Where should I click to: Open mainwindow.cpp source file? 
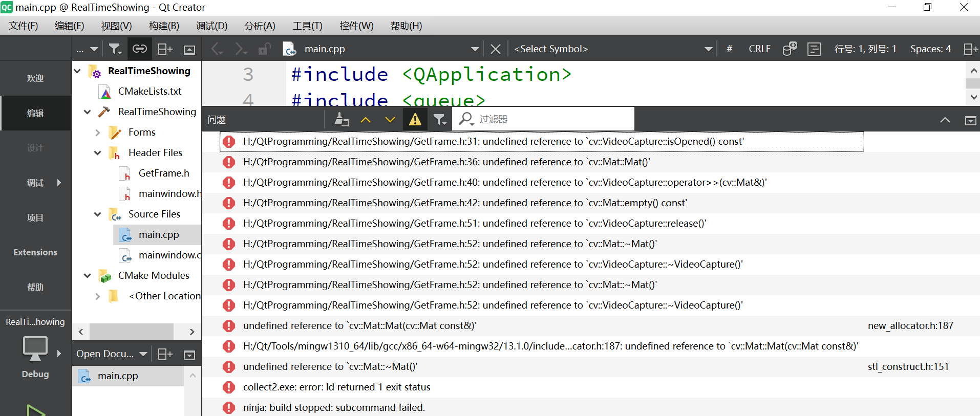[169, 255]
